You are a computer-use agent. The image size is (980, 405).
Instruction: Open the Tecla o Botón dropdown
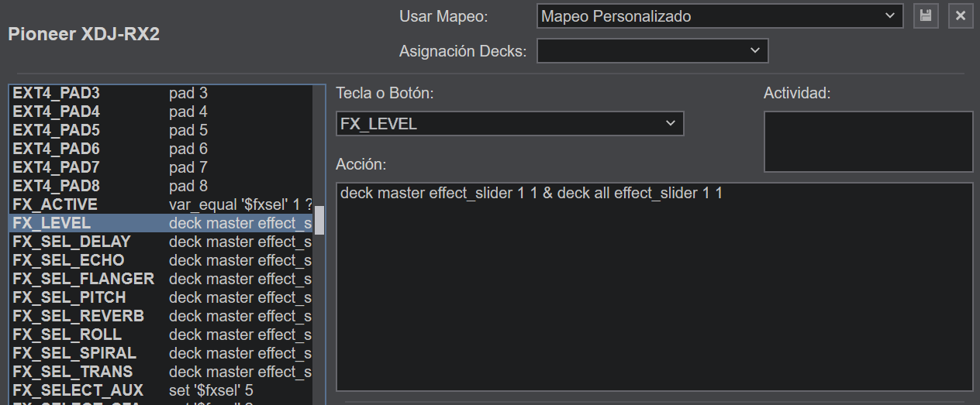(509, 124)
